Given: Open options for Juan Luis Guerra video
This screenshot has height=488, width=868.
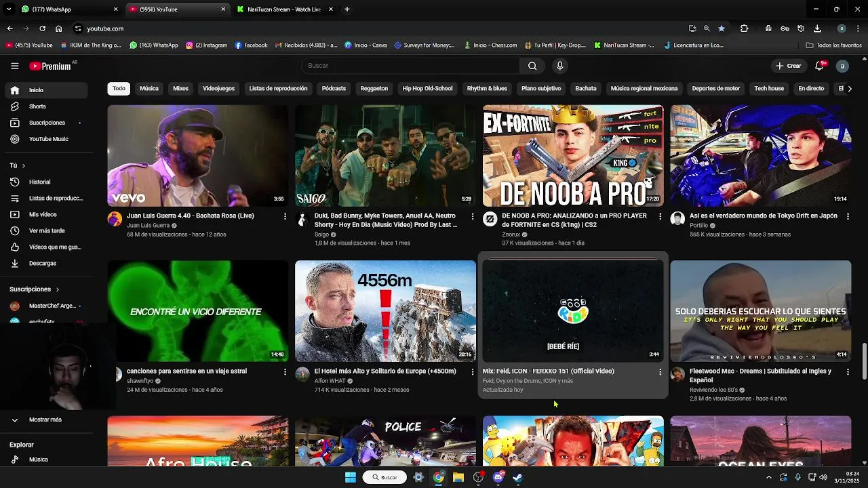Looking at the screenshot, I should tap(285, 216).
